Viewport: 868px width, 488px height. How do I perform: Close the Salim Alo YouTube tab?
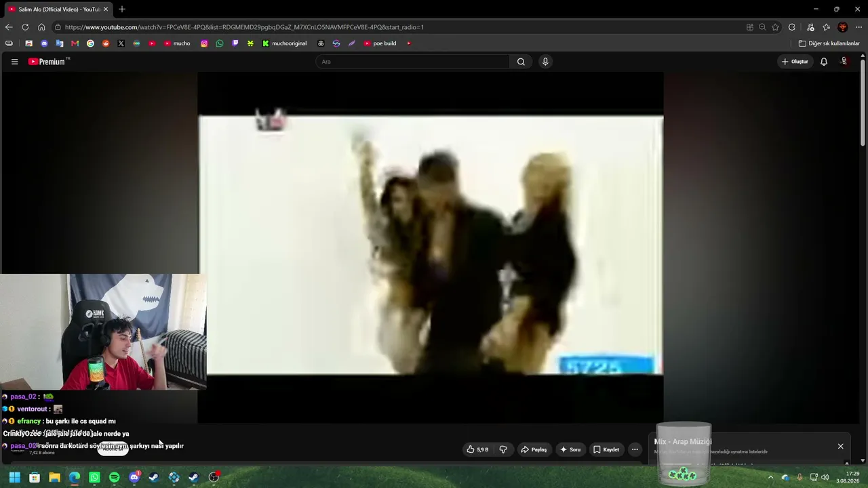tap(106, 9)
